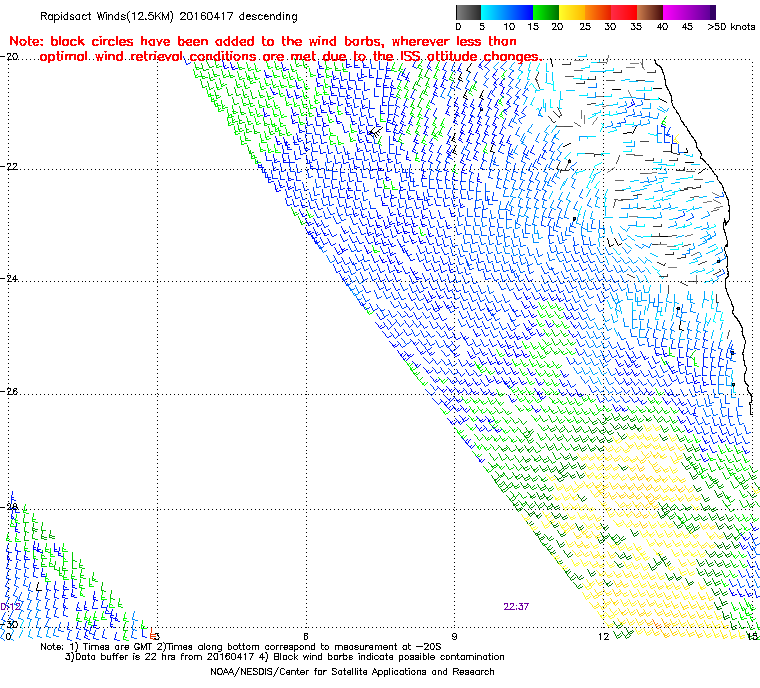Click the legend label '35'
This screenshot has height=688, width=760.
click(636, 27)
